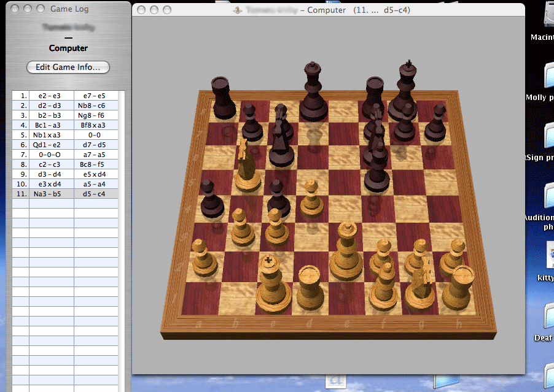The width and height of the screenshot is (554, 392).
Task: Click the 'Computer' player name in Game Log
Action: pyautogui.click(x=68, y=48)
